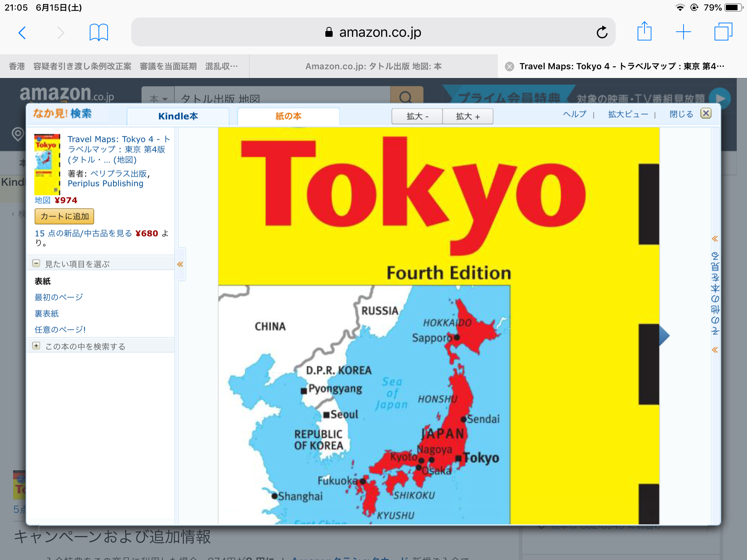Click the 拡大 - zoom out button
Image resolution: width=747 pixels, height=560 pixels.
pos(417,116)
